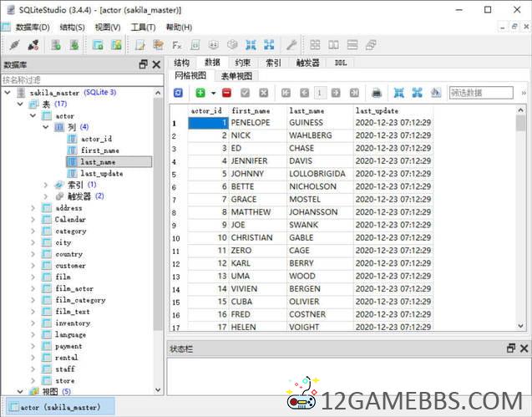The image size is (532, 417).
Task: Expand the 索引 node under actor
Action: [x=46, y=185]
